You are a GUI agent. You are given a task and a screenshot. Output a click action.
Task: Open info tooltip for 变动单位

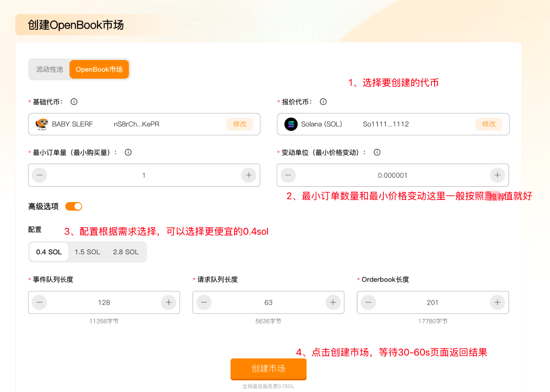click(x=377, y=152)
